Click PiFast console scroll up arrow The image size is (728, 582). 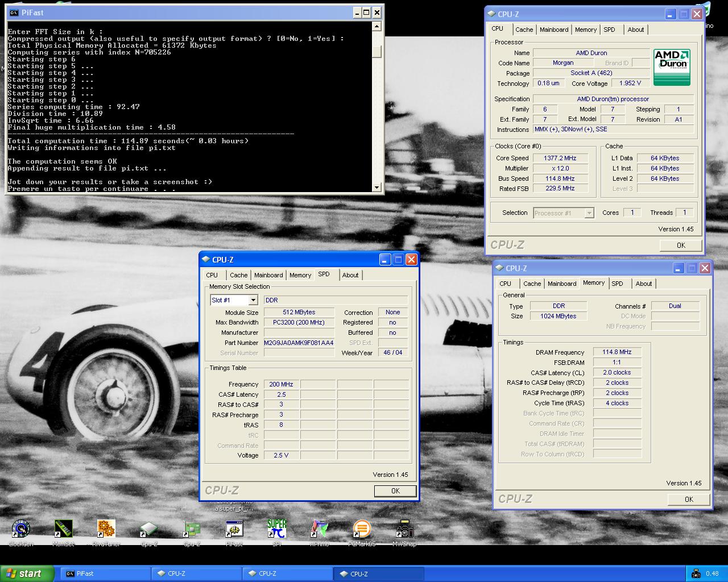(377, 27)
